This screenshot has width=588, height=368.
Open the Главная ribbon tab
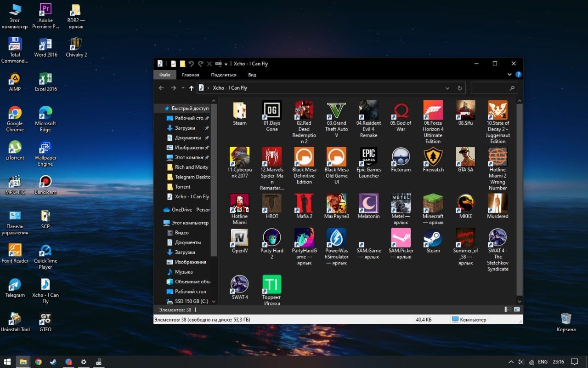tap(191, 75)
